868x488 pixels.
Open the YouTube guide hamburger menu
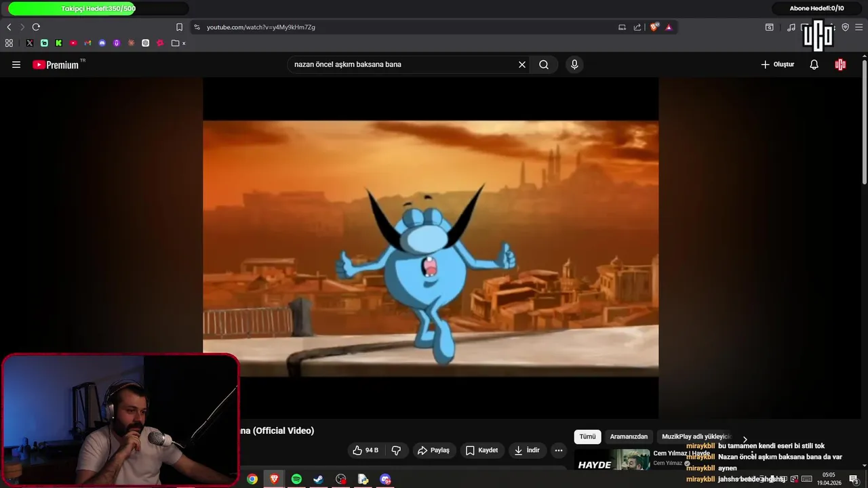point(16,64)
